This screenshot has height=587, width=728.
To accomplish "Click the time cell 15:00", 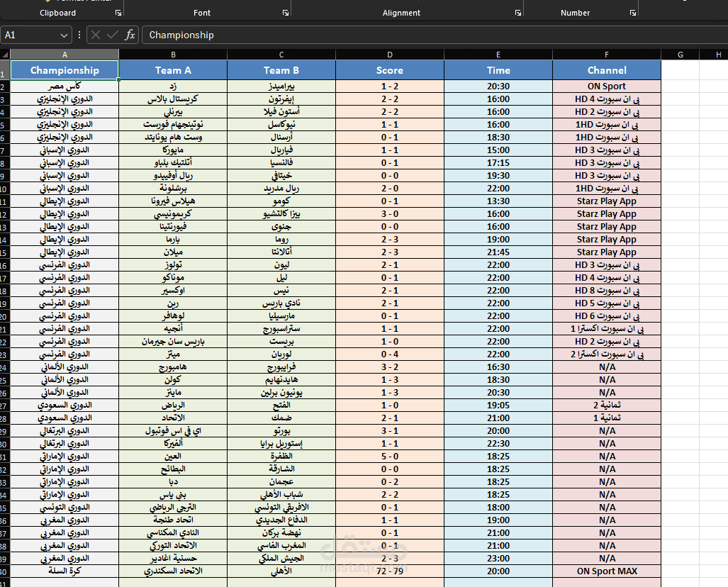I will (x=498, y=150).
